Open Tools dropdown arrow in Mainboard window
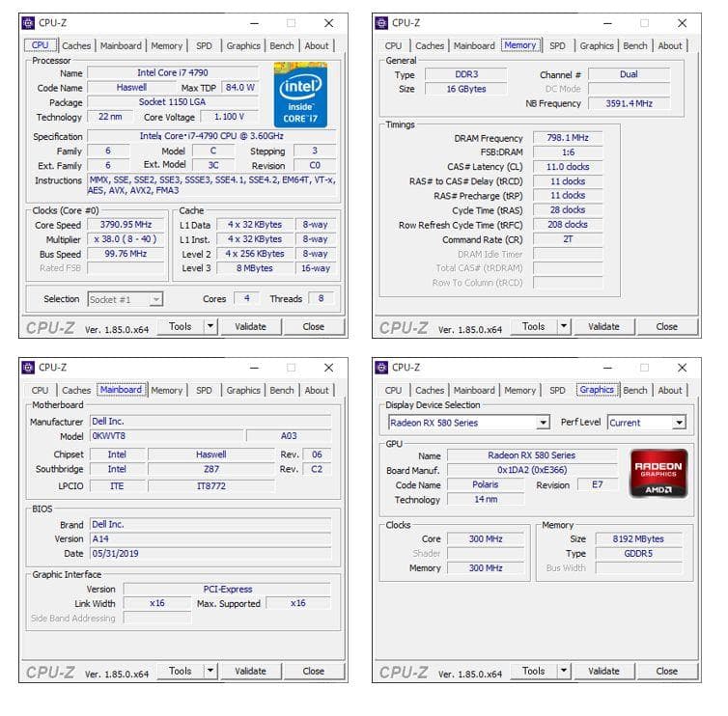Viewport: 728px width, 716px height. click(x=210, y=671)
